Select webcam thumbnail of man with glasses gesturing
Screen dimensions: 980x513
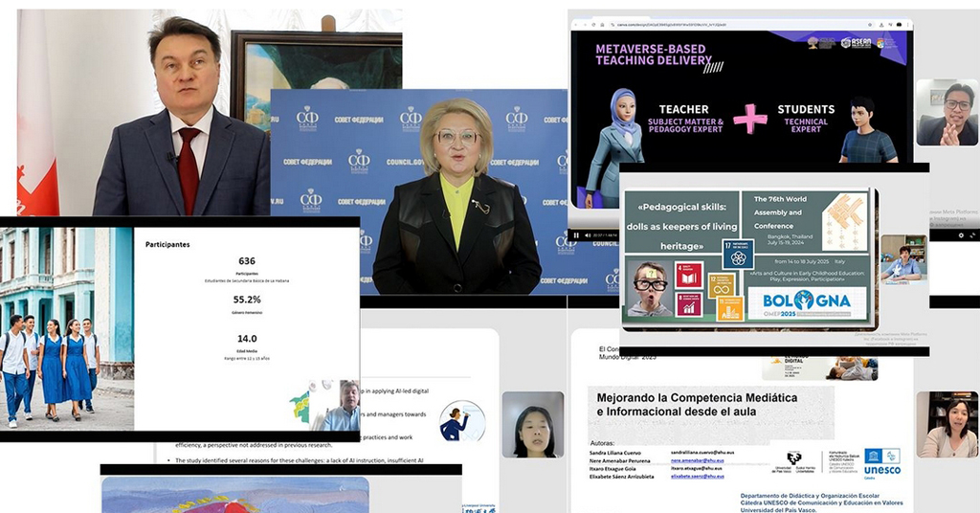pyautogui.click(x=947, y=113)
